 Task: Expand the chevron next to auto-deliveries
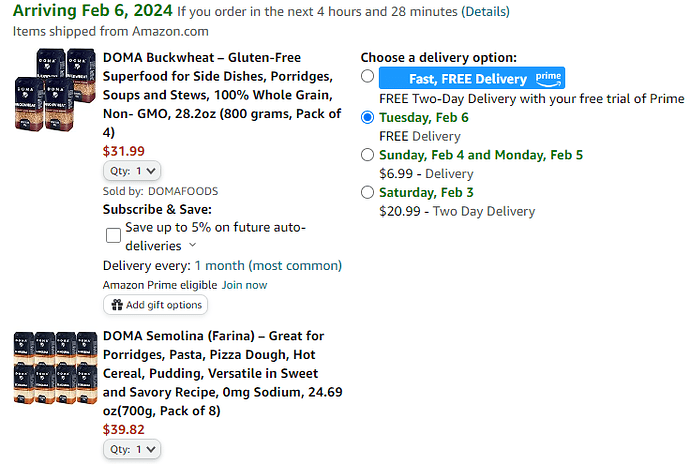tap(192, 245)
